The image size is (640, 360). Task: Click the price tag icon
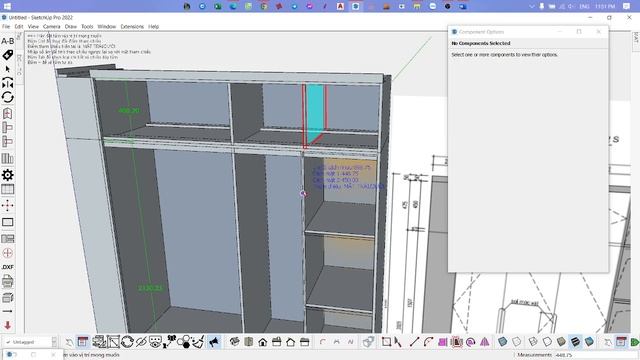(7, 55)
